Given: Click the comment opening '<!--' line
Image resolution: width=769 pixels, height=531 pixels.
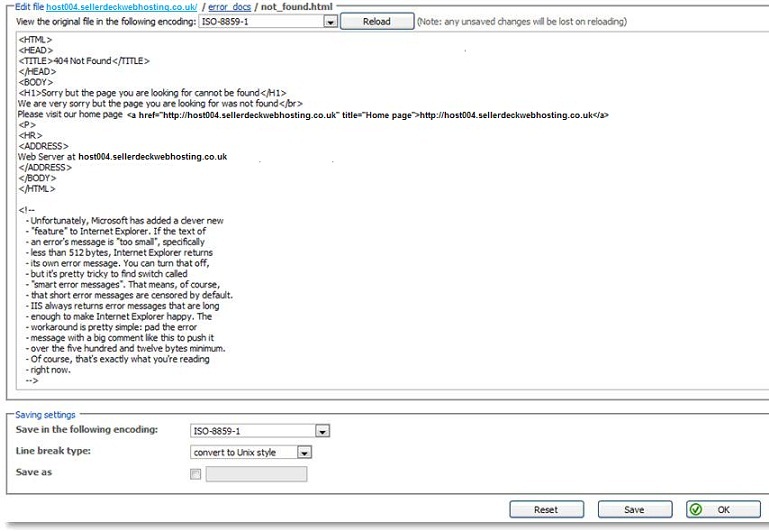Looking at the screenshot, I should pyautogui.click(x=27, y=209).
